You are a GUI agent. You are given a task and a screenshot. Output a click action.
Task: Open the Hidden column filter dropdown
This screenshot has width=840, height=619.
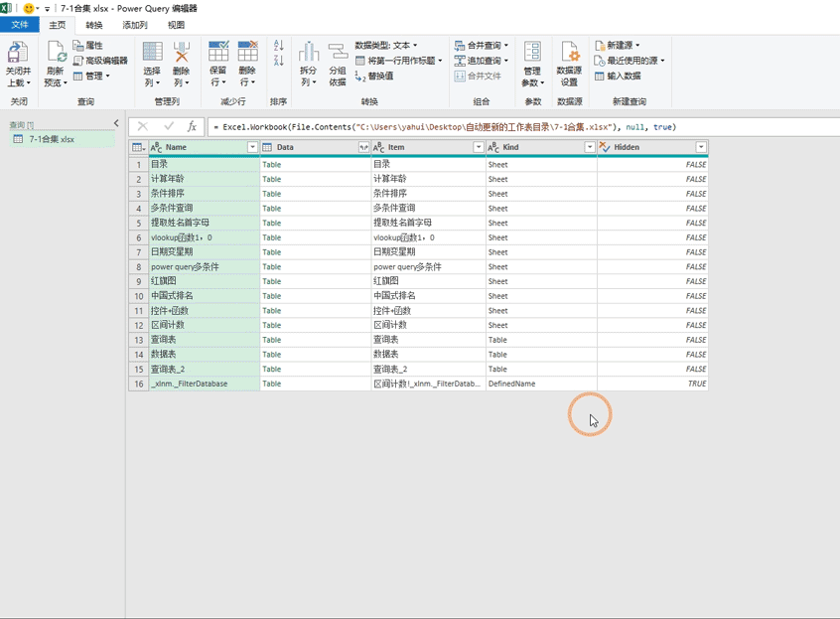(x=701, y=147)
